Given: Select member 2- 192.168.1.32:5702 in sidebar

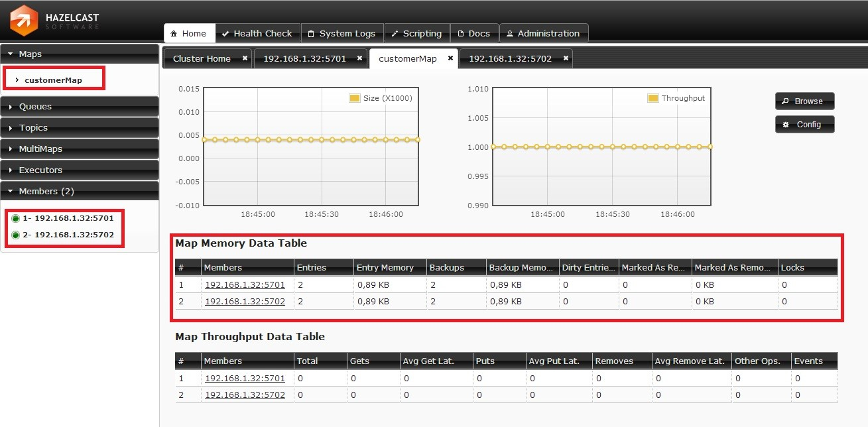Looking at the screenshot, I should 63,235.
